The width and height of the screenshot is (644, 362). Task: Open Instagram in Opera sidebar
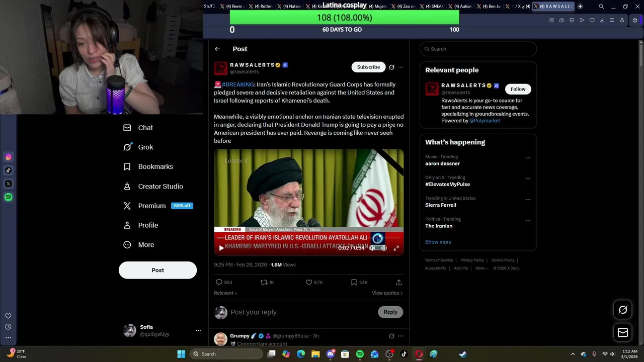[8, 157]
